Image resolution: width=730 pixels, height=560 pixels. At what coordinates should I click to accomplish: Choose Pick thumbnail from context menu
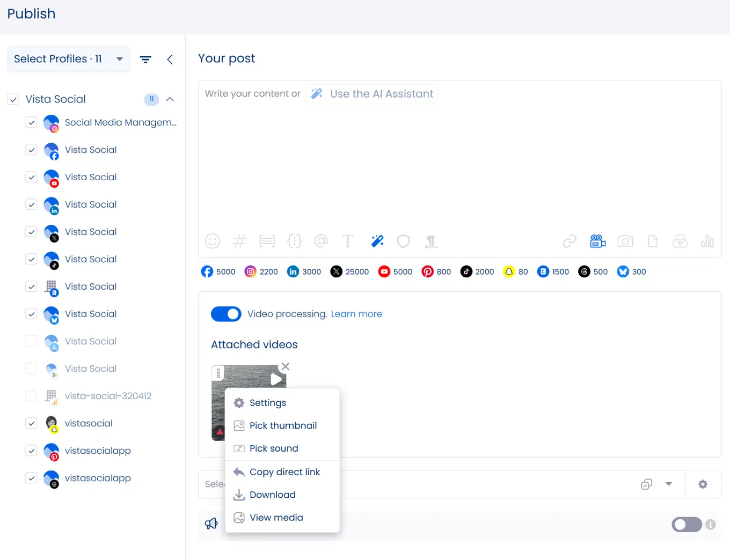coord(283,425)
